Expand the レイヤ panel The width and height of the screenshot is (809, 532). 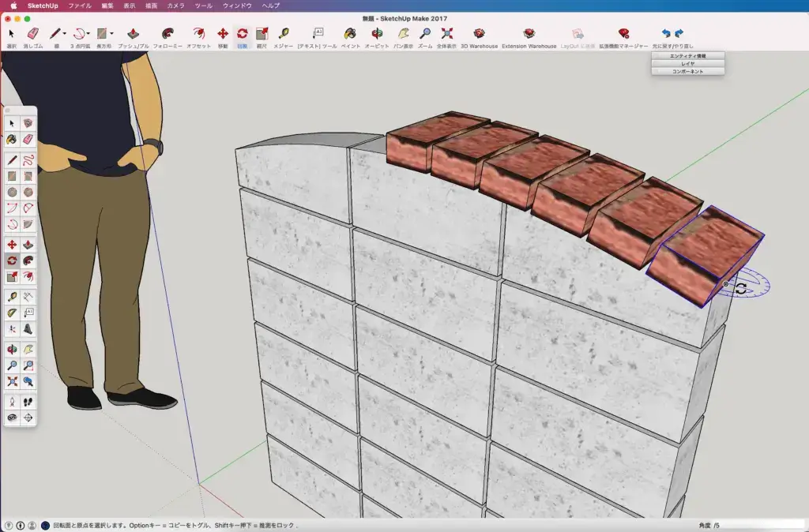pos(688,63)
